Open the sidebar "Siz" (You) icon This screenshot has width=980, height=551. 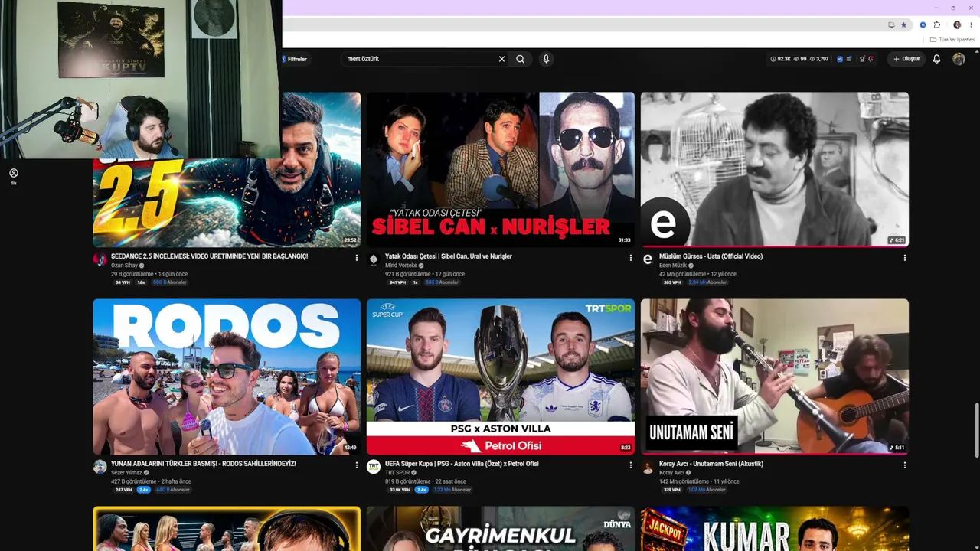click(x=14, y=176)
